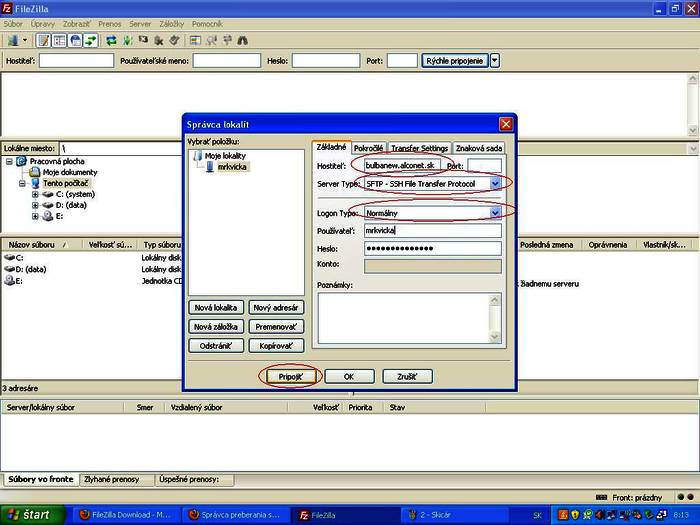700x525 pixels.
Task: Select the mrkvicka site entry
Action: [232, 167]
